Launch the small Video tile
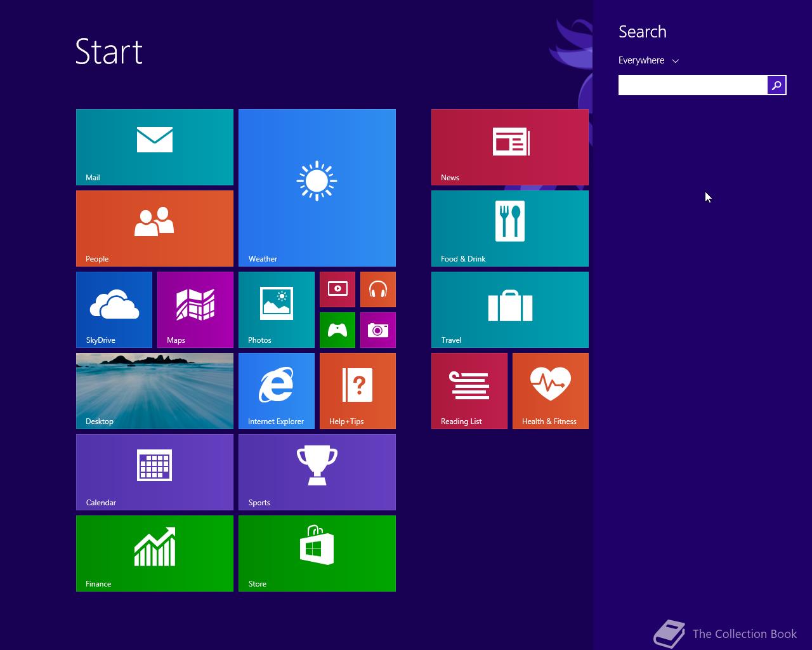812x650 pixels. point(337,289)
